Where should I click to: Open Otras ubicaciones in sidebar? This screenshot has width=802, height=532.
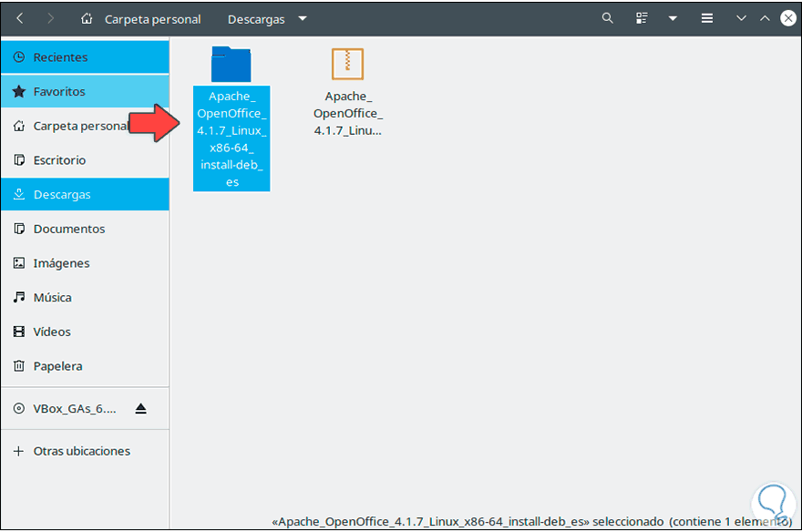point(85,451)
